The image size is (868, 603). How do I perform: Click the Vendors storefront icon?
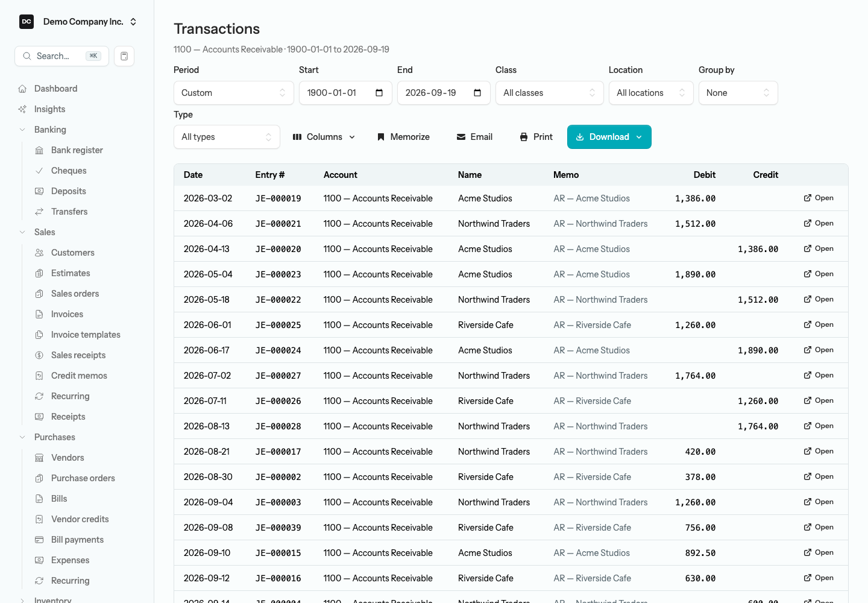pyautogui.click(x=39, y=458)
